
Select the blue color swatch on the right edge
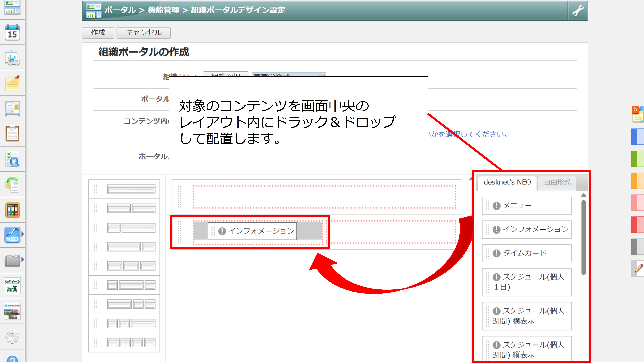tap(637, 137)
